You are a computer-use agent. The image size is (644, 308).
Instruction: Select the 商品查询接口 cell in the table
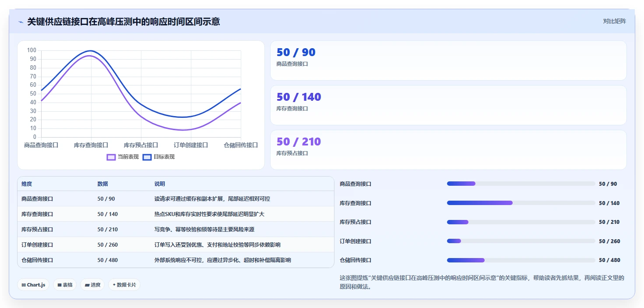coord(37,199)
